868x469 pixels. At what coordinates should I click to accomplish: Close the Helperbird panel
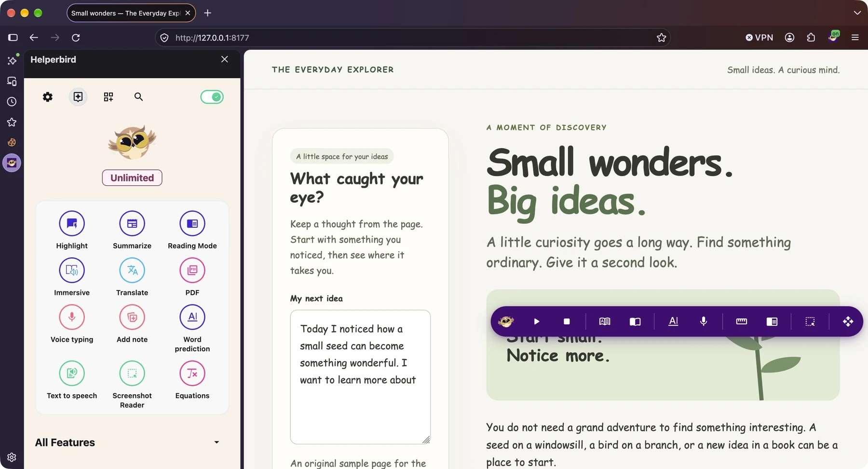click(225, 59)
